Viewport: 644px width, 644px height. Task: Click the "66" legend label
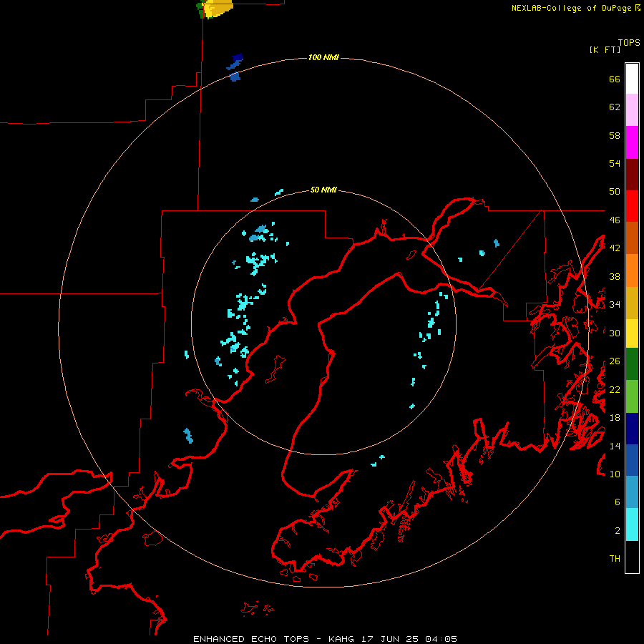[x=615, y=79]
